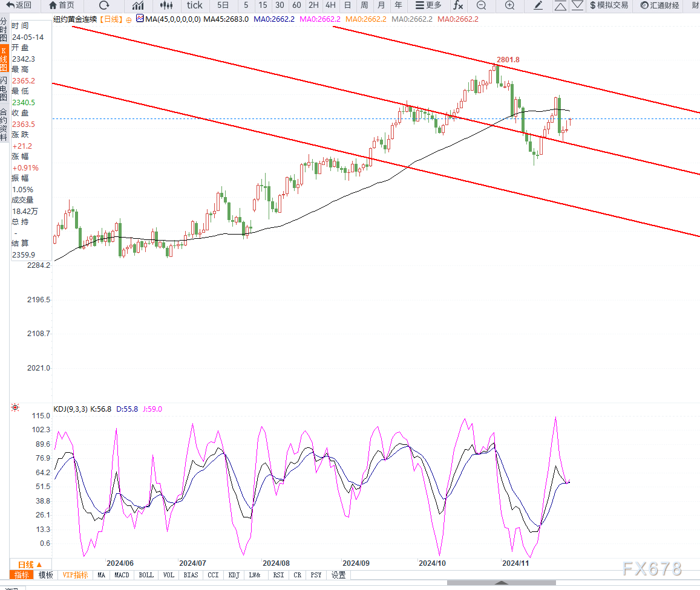Click the refresh icon in the top toolbar
This screenshot has height=590, width=700.
click(103, 5)
